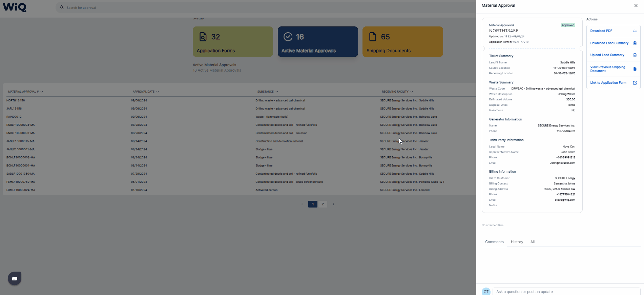
Task: Sort by Approval Date column chevron
Action: pyautogui.click(x=158, y=92)
